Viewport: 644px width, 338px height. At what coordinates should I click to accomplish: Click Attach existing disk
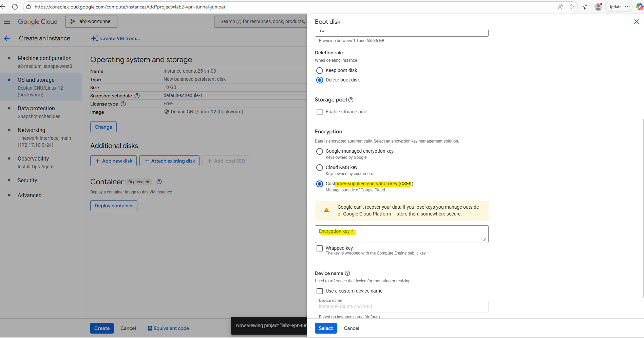tap(170, 161)
